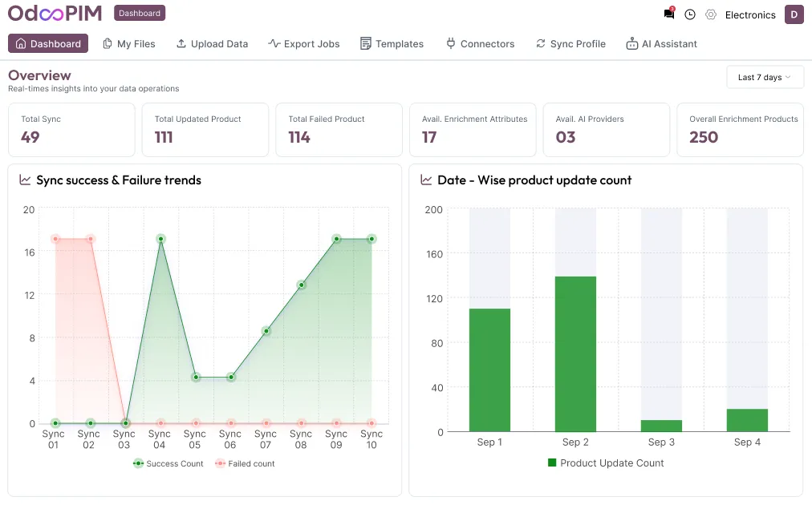The width and height of the screenshot is (812, 505).
Task: Toggle the Success Count legend series
Action: [168, 463]
